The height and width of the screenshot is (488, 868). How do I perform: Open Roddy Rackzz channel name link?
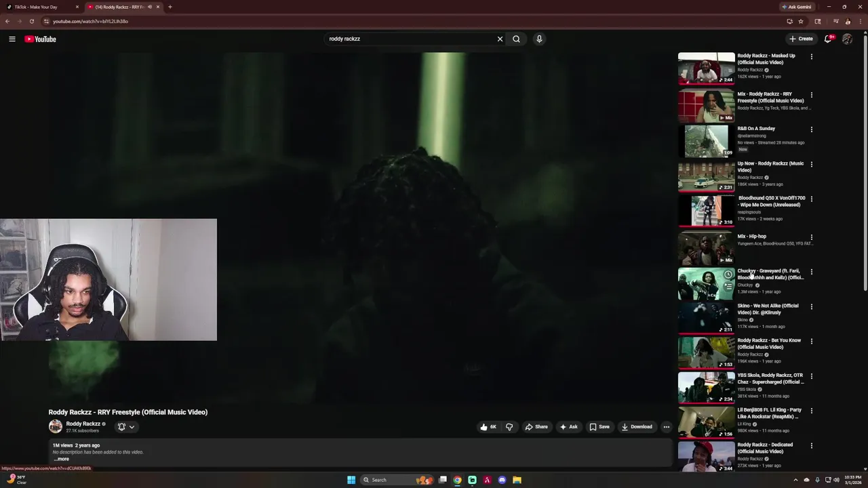(x=83, y=424)
